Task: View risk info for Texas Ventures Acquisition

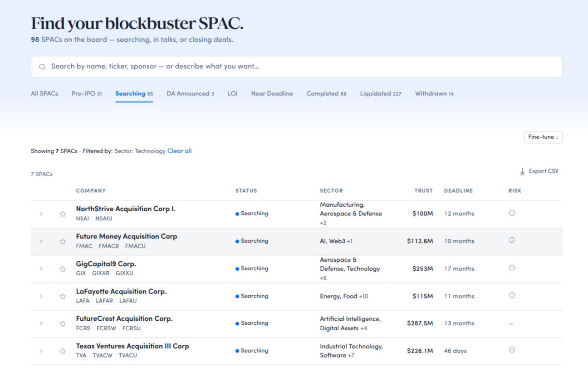Action: point(512,350)
